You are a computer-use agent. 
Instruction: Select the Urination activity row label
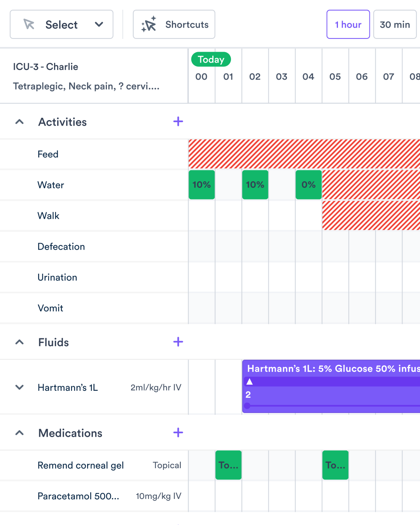[57, 277]
